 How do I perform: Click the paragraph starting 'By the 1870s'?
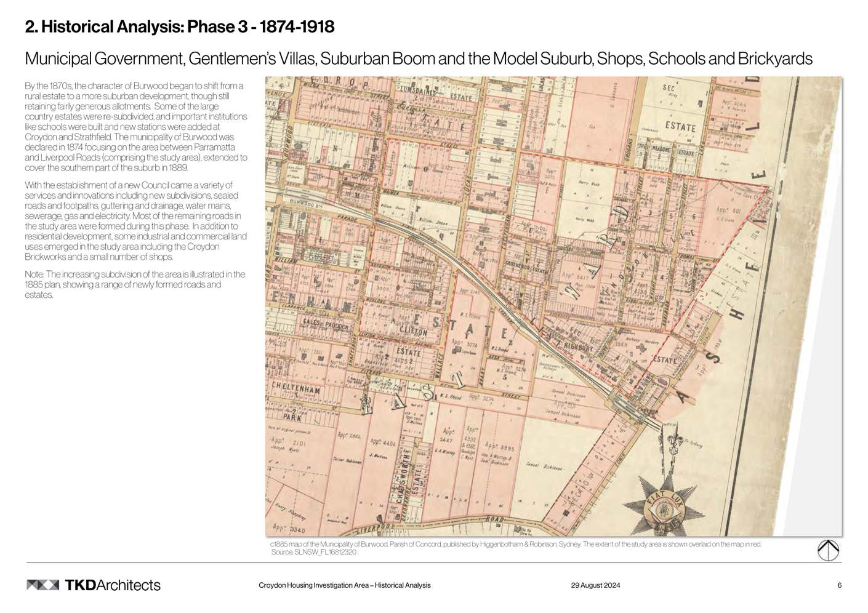coord(136,126)
